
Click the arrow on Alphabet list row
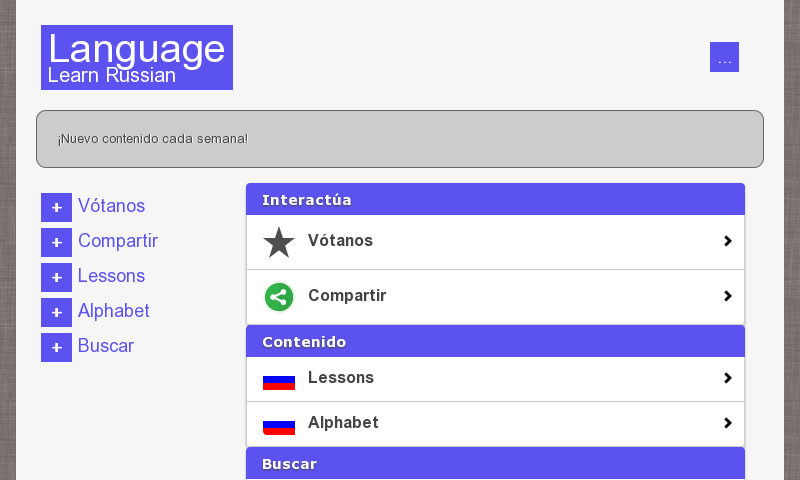coord(728,423)
